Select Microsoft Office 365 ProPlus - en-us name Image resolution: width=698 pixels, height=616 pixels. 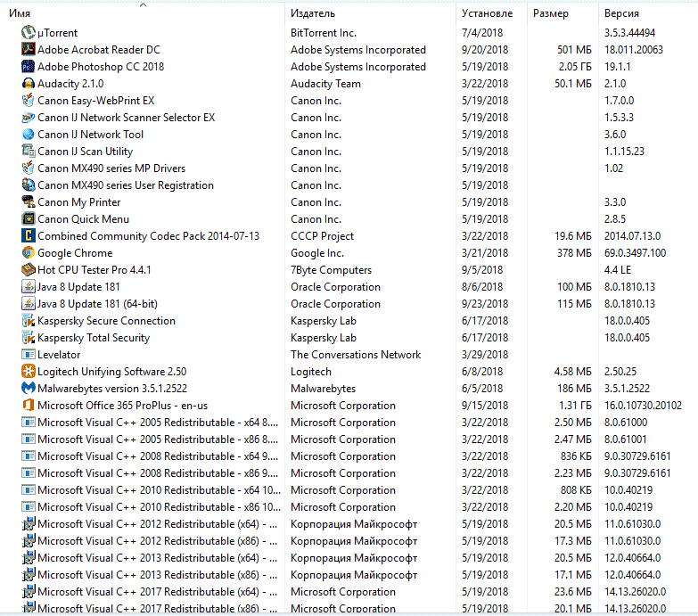click(x=122, y=405)
